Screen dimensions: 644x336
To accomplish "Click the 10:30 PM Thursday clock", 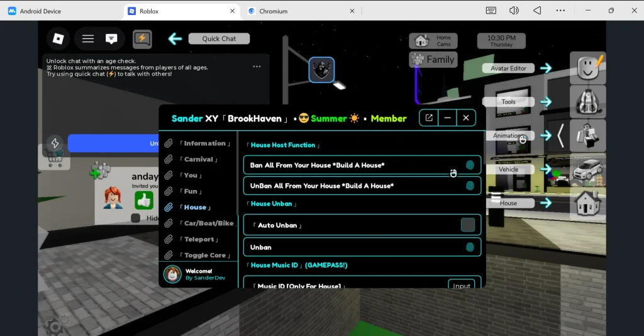I will click(x=501, y=41).
